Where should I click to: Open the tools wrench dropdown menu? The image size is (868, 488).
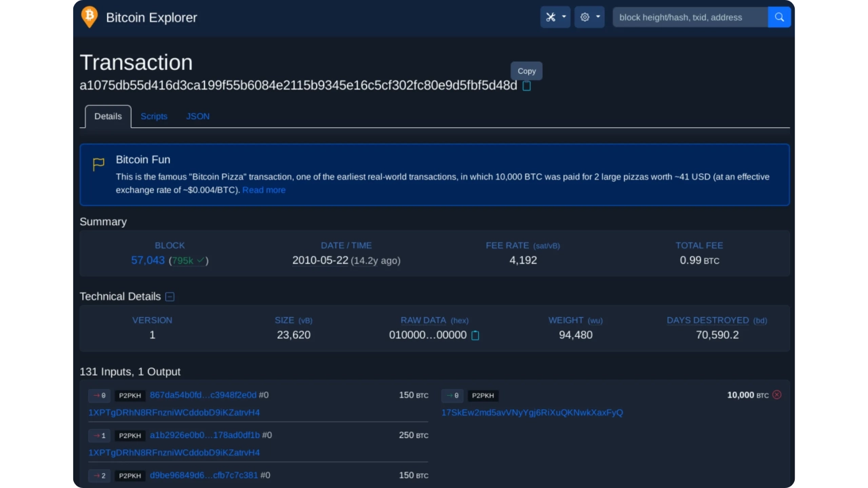(x=555, y=18)
